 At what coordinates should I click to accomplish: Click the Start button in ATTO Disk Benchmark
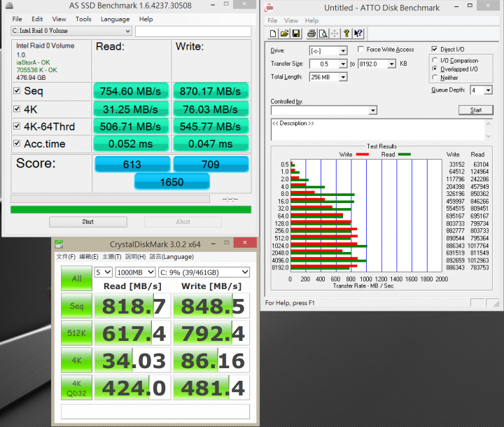pyautogui.click(x=476, y=110)
